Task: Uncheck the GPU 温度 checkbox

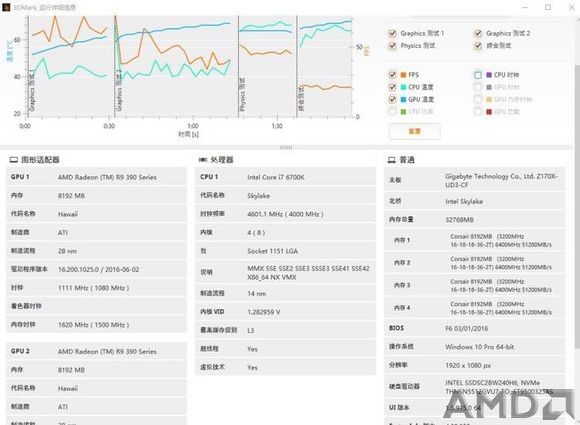Action: click(392, 99)
